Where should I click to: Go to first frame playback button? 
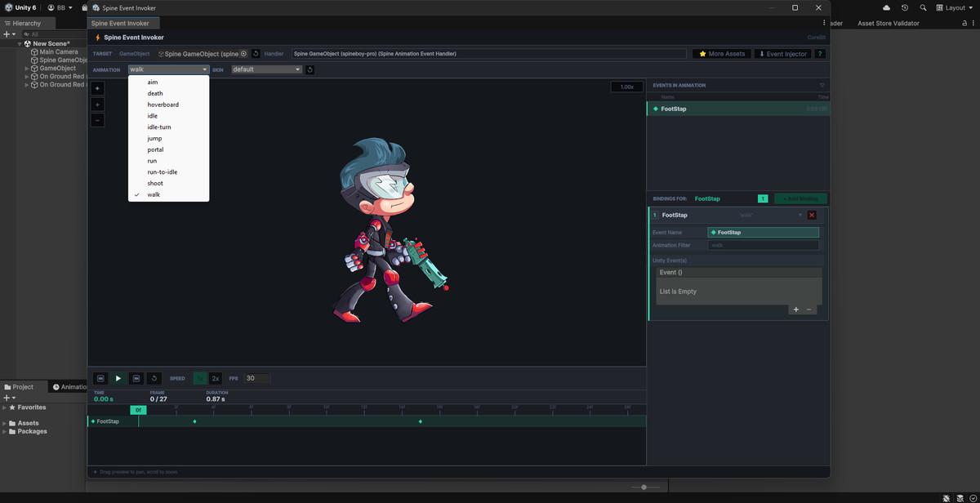pos(100,378)
